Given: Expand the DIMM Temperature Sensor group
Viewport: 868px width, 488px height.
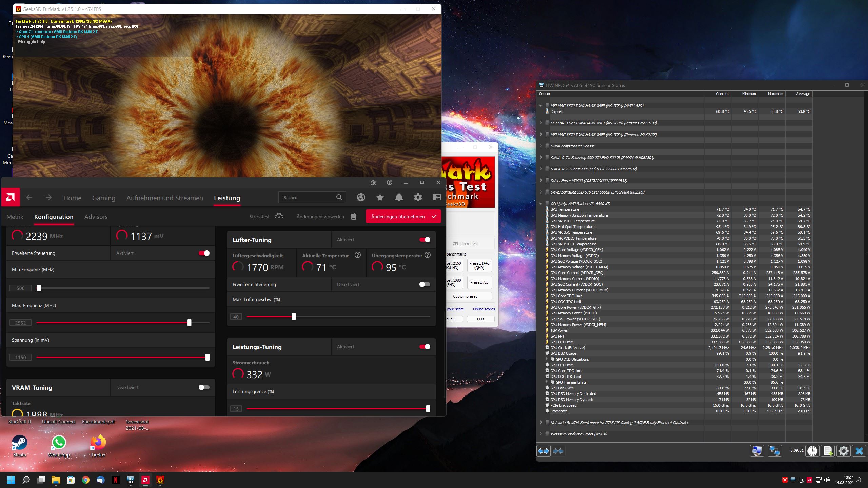Looking at the screenshot, I should 541,146.
